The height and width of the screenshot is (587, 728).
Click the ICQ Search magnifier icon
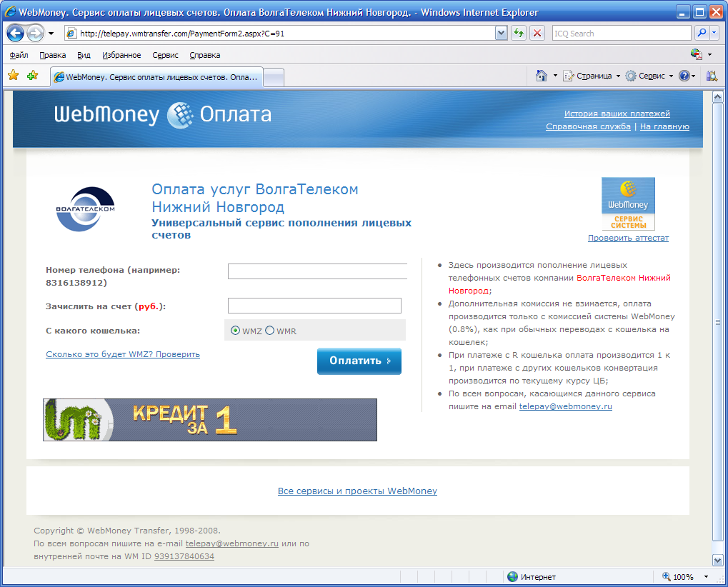pos(702,34)
